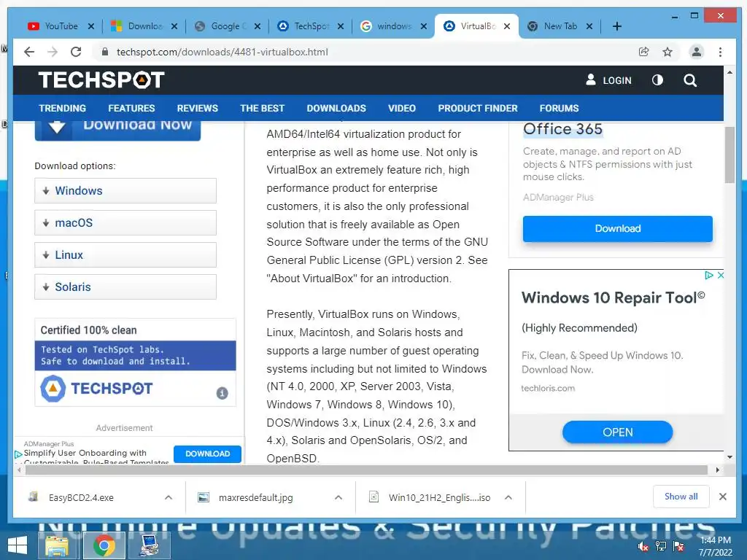747x560 pixels.
Task: Choose the Linux download option
Action: coord(125,254)
